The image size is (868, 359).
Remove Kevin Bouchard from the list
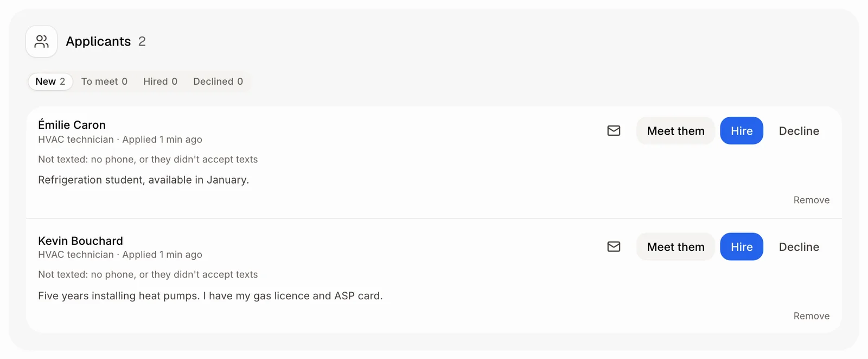click(811, 316)
